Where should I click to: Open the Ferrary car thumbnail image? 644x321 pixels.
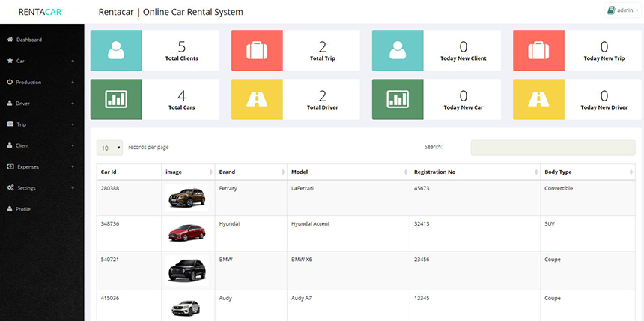click(186, 197)
